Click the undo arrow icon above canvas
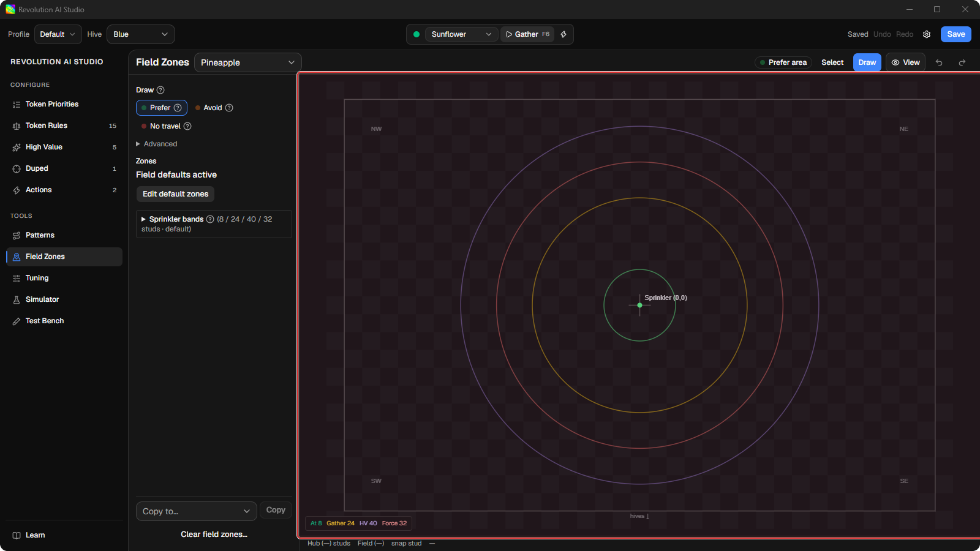 (939, 62)
